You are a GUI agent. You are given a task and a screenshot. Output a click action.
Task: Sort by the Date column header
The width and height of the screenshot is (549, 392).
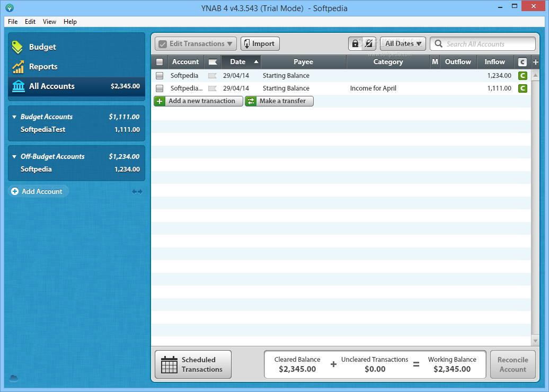point(241,62)
